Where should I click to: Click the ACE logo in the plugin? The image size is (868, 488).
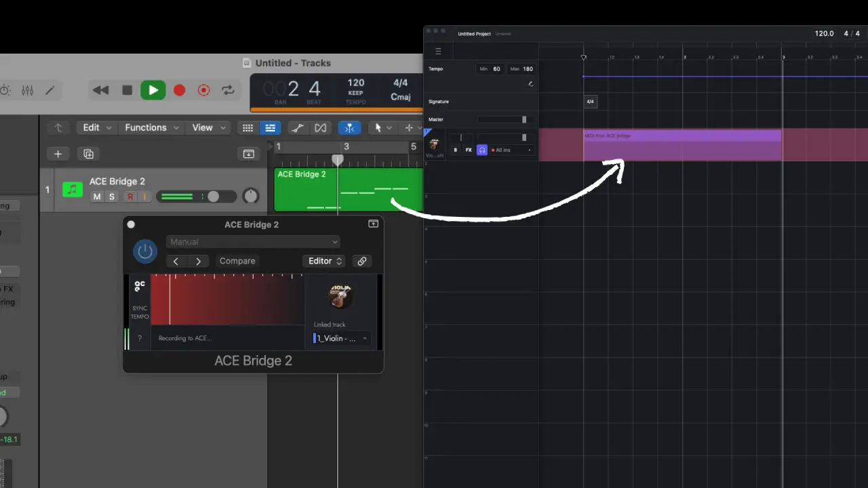click(140, 286)
